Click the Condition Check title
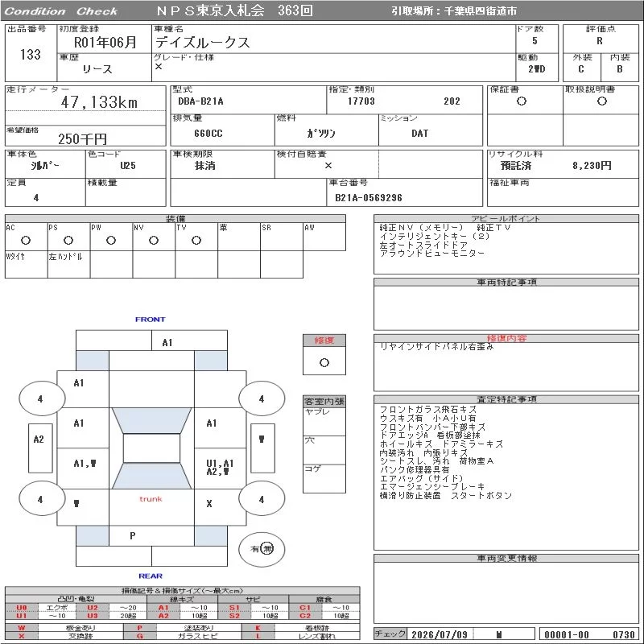The width and height of the screenshot is (644, 644). pos(61,11)
